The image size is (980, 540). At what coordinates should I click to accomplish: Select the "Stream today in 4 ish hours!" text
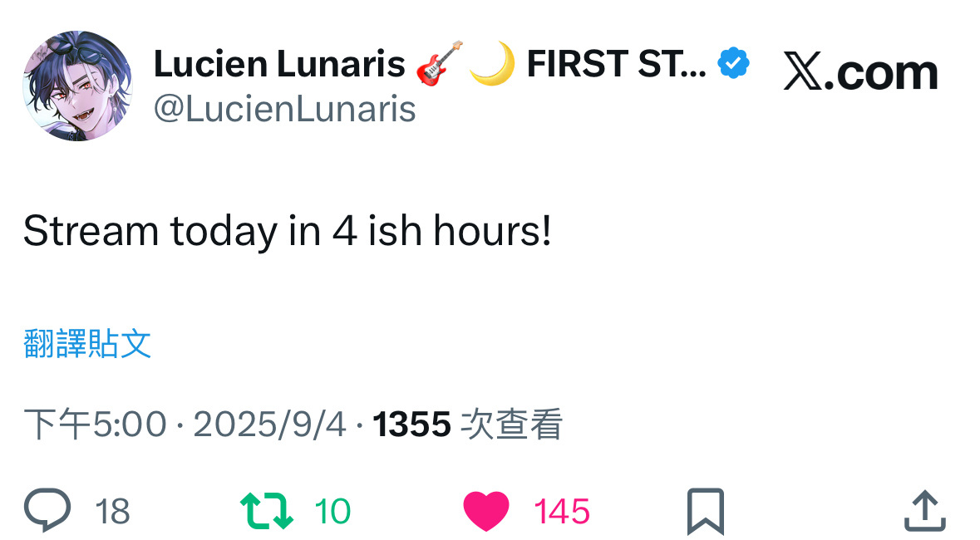point(288,231)
